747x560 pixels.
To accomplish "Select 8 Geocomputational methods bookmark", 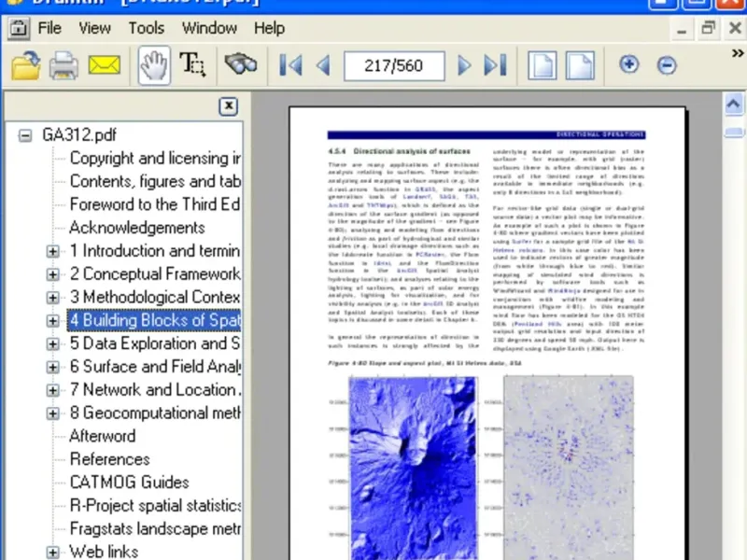I will point(155,413).
